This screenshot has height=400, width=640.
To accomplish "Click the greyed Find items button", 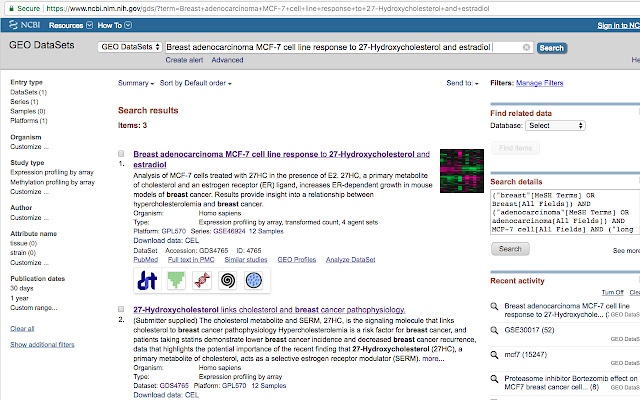I will click(515, 148).
